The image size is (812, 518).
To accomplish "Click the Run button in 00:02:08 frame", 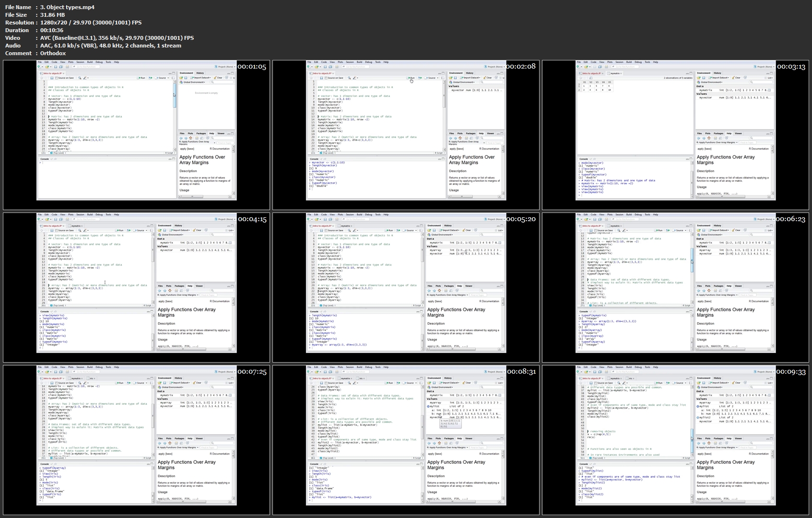I will tap(411, 78).
